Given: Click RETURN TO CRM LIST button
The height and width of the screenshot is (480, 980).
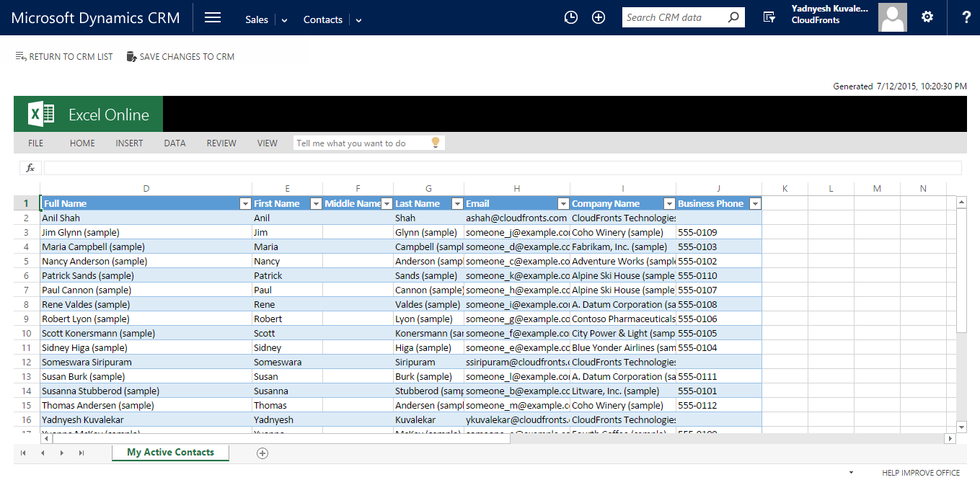Looking at the screenshot, I should 64,56.
